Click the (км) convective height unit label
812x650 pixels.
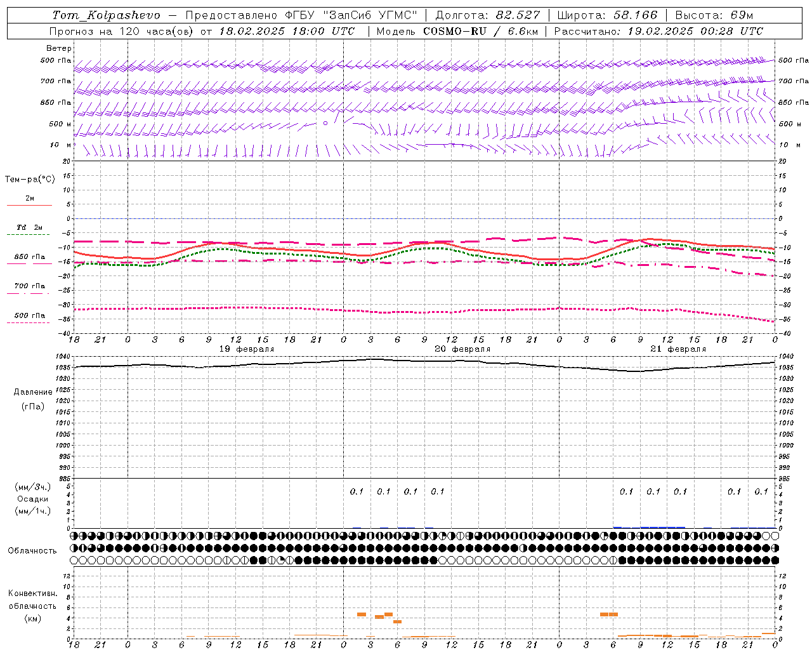tap(33, 619)
